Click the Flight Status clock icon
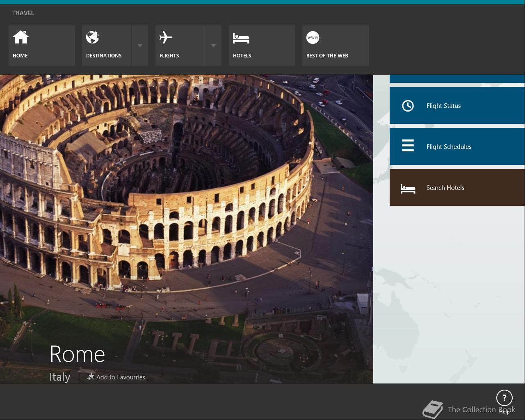The width and height of the screenshot is (525, 420). [408, 106]
